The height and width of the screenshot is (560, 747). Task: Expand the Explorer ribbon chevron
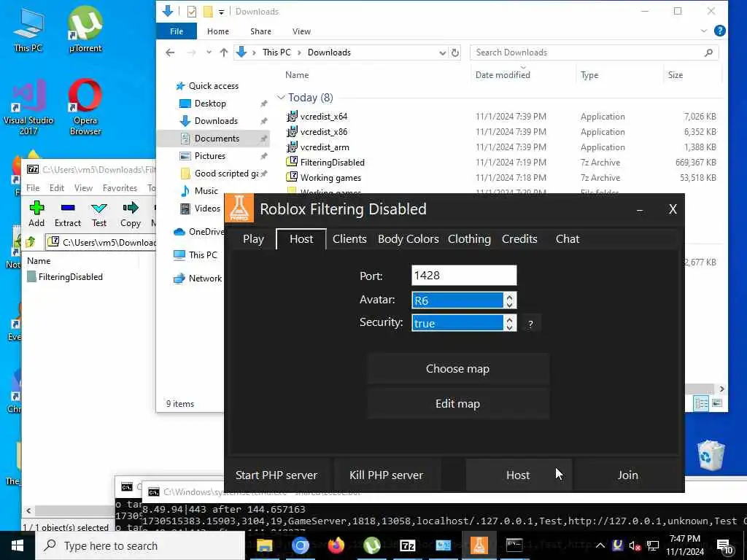[x=704, y=31]
